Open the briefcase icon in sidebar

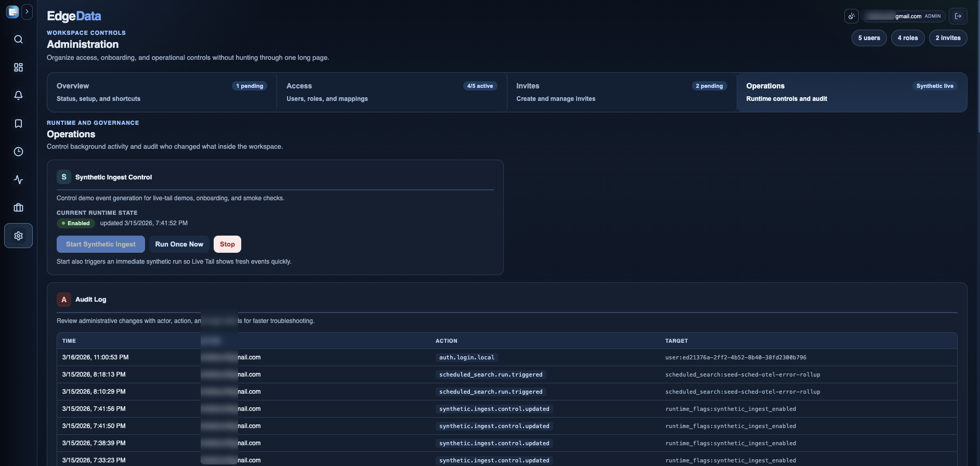(x=18, y=208)
